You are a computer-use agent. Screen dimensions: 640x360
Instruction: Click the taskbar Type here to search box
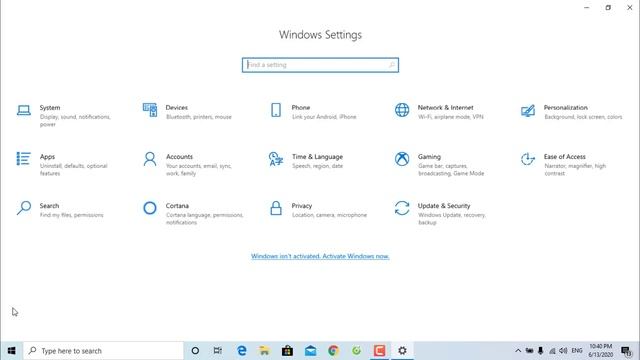coord(103,351)
